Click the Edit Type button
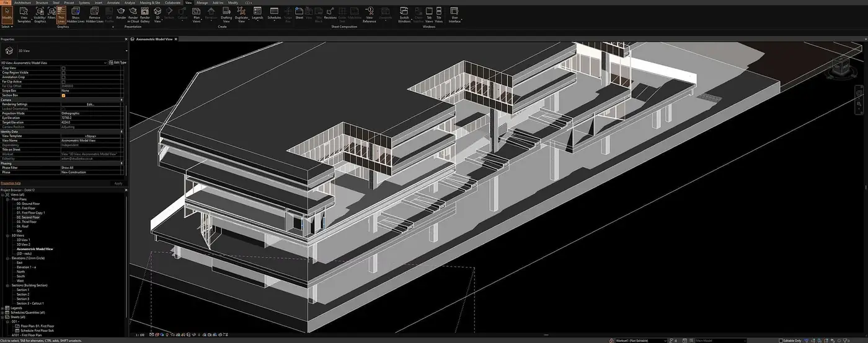Image resolution: width=868 pixels, height=343 pixels. click(x=117, y=63)
